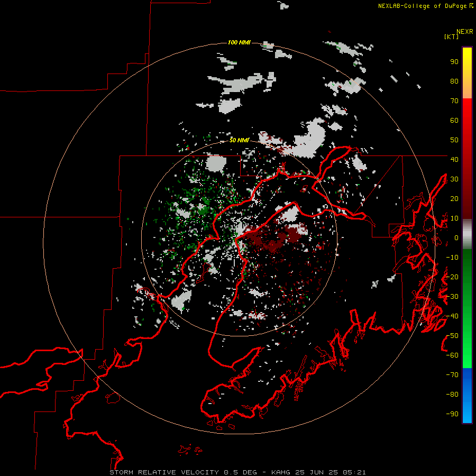The height and width of the screenshot is (476, 476).
Task: Click the 50 value on color scale
Action: pos(454,140)
